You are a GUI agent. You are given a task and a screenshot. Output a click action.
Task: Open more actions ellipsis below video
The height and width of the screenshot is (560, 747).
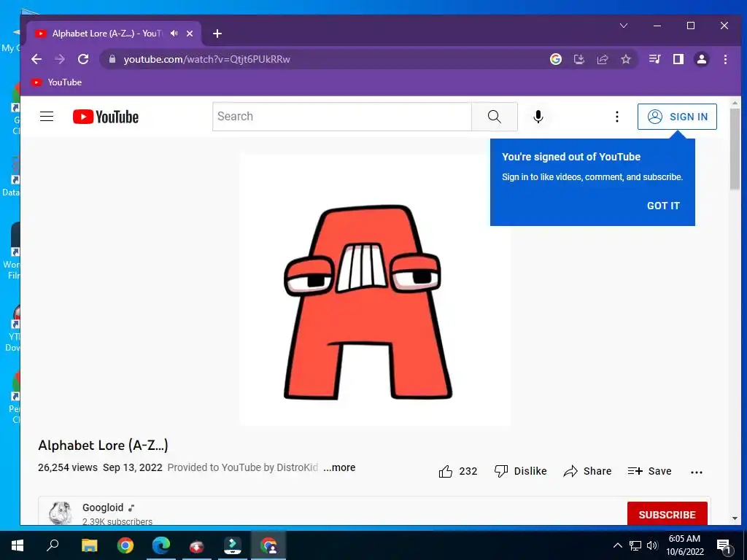pyautogui.click(x=697, y=472)
